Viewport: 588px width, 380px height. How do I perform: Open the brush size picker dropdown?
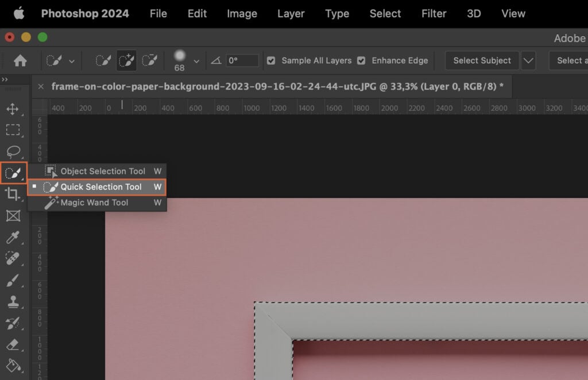(196, 60)
